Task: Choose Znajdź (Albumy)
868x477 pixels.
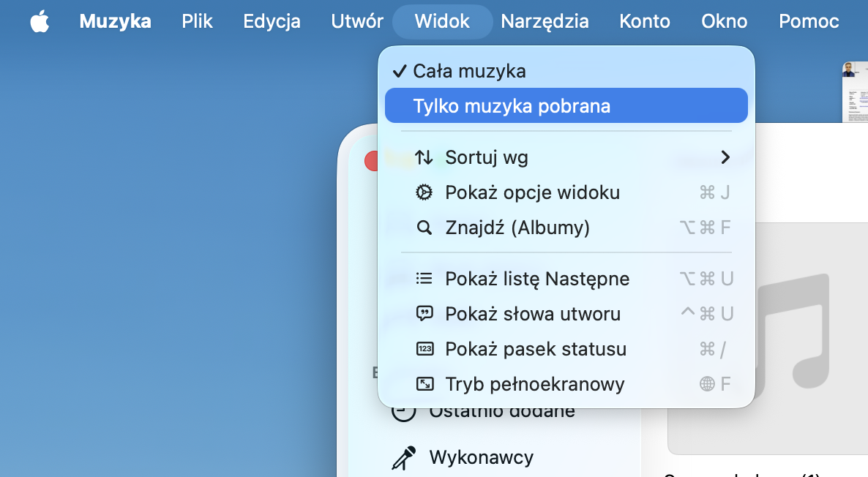Action: click(566, 228)
